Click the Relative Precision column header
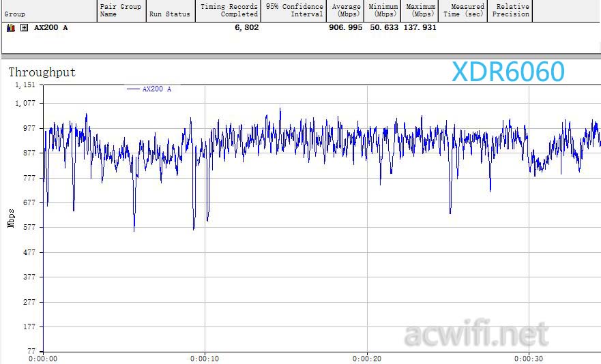The image size is (601, 364). click(x=510, y=11)
